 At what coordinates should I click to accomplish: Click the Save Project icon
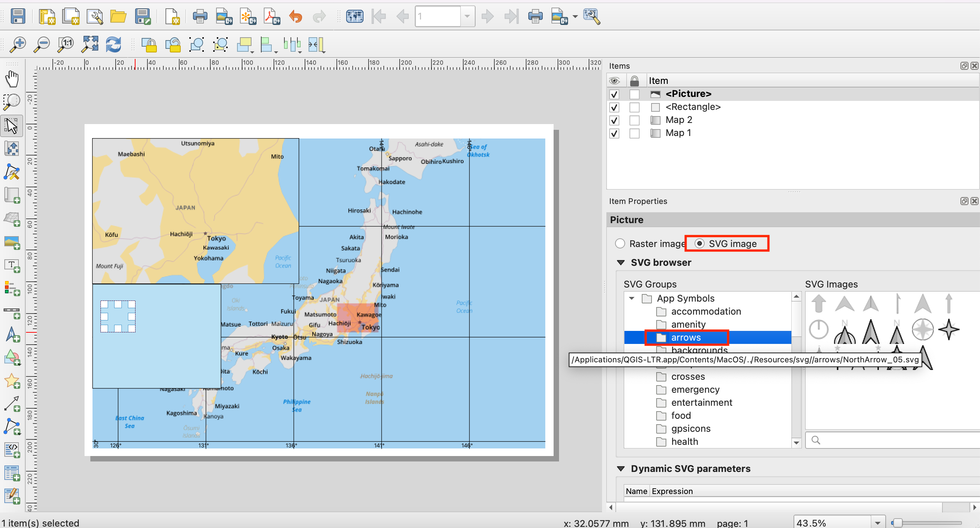[x=17, y=16]
